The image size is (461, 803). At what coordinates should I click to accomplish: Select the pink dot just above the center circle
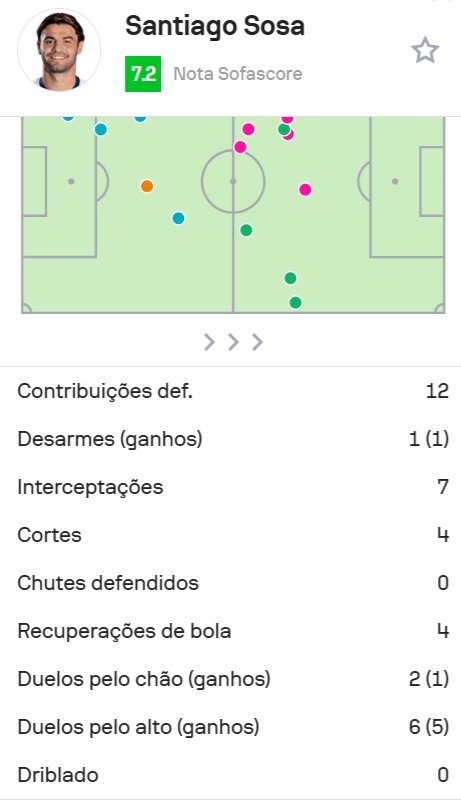(x=240, y=147)
